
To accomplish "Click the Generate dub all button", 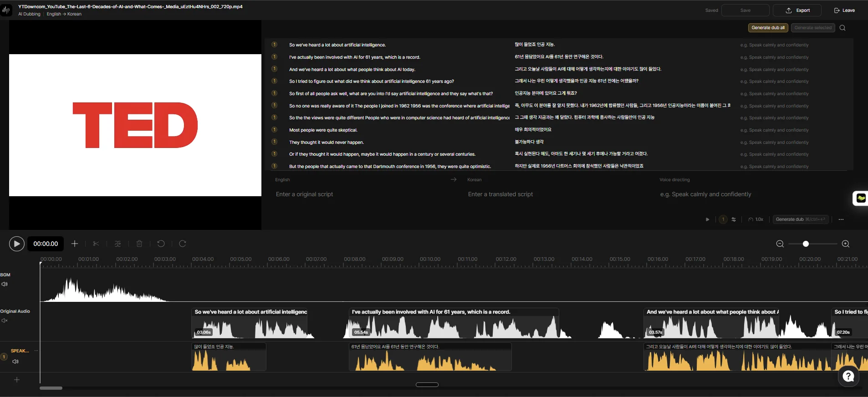I will tap(768, 28).
